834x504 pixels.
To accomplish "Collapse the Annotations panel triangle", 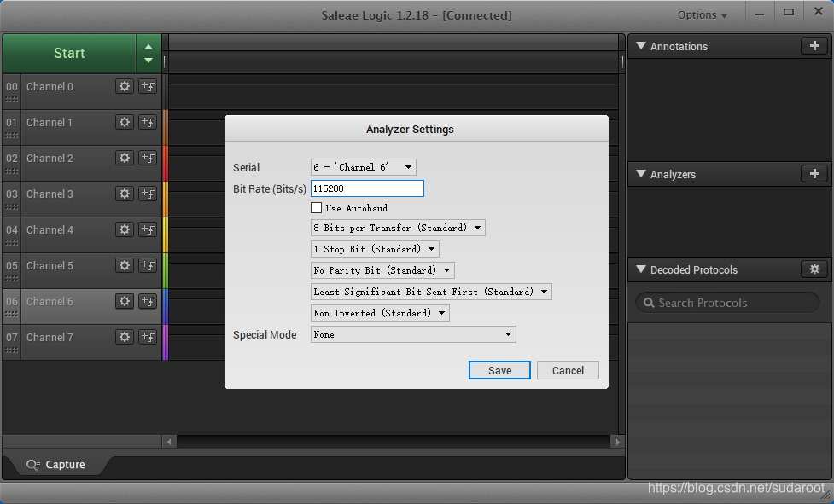I will 641,46.
